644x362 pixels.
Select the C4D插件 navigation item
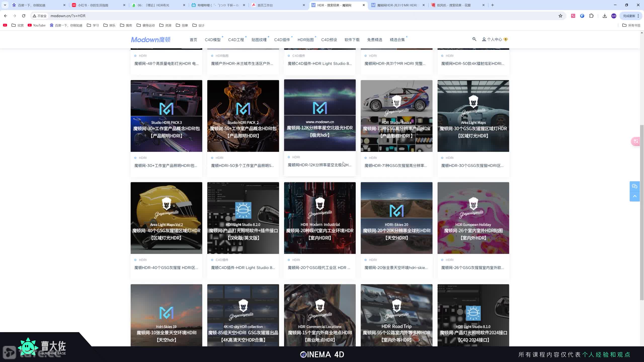282,40
